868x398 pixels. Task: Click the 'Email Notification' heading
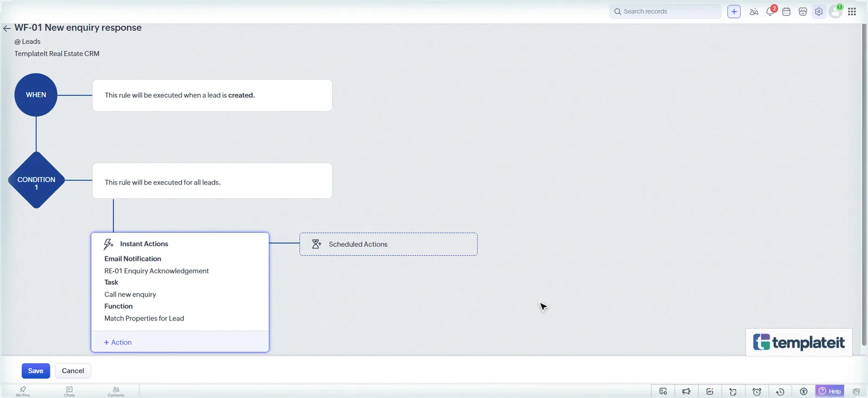click(133, 259)
